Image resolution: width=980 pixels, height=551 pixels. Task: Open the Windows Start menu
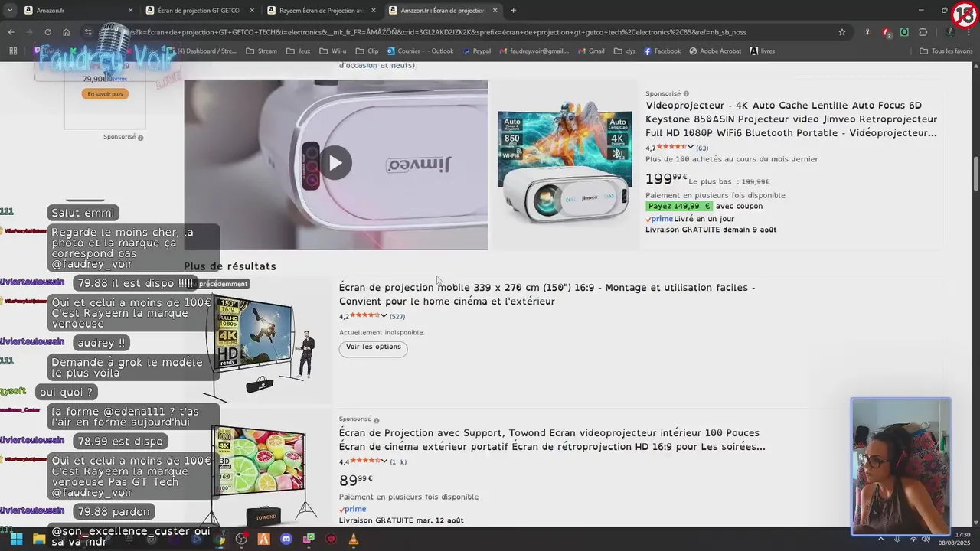[x=16, y=539]
